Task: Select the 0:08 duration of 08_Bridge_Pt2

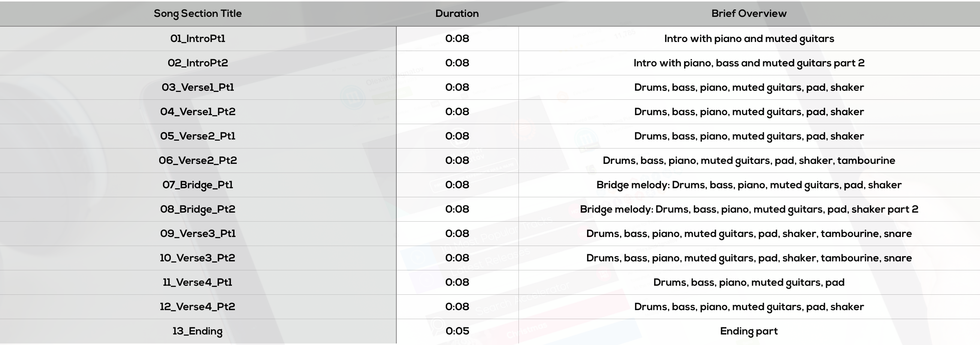Action: point(457,209)
